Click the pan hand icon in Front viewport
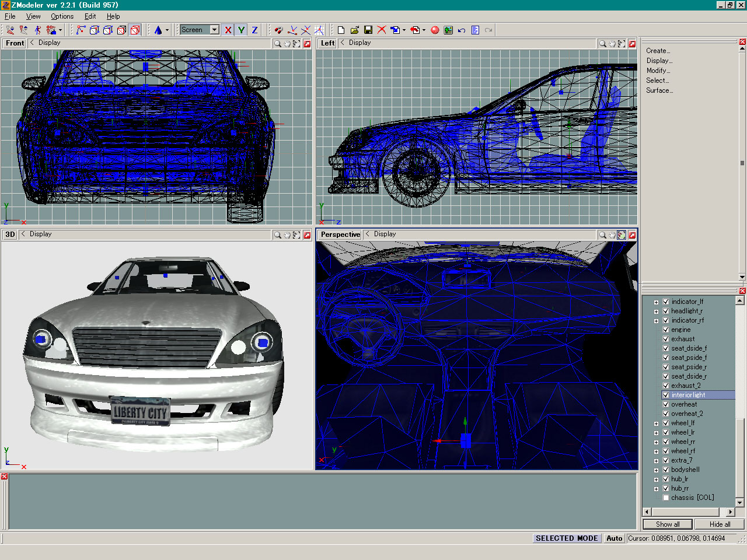The height and width of the screenshot is (560, 747). 287,43
